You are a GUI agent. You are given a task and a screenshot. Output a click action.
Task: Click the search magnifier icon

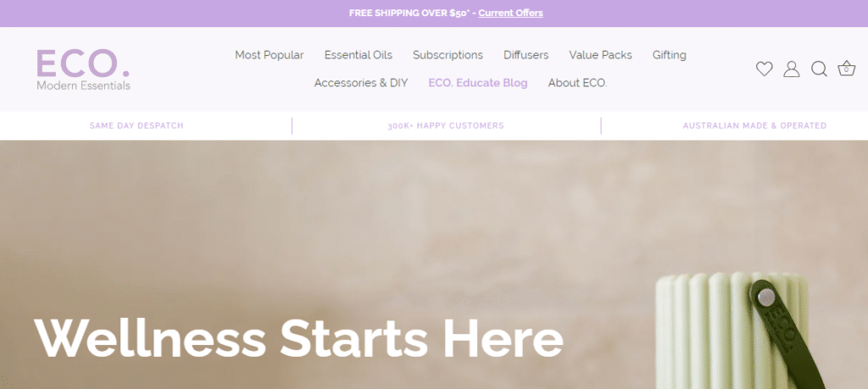pos(820,69)
